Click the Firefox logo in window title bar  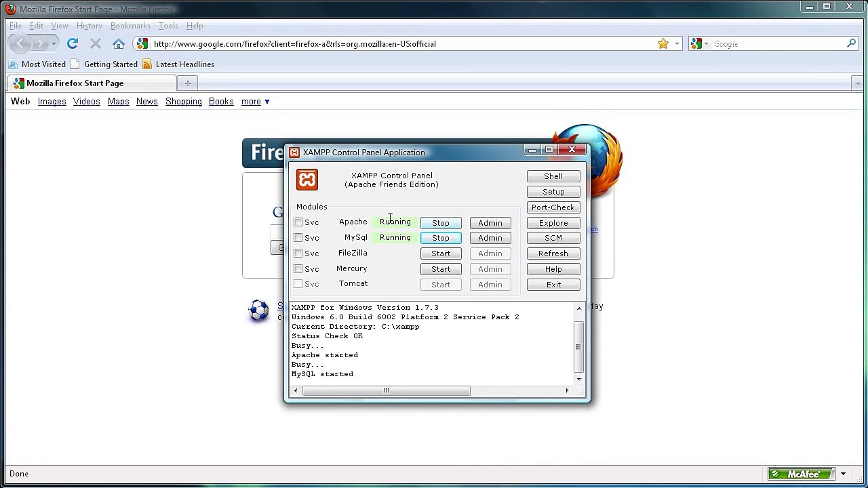point(11,9)
